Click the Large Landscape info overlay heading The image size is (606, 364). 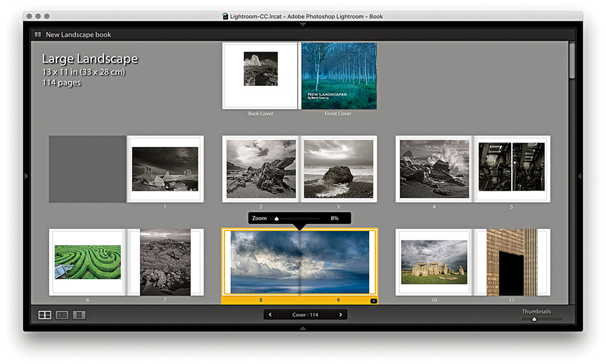click(x=90, y=59)
